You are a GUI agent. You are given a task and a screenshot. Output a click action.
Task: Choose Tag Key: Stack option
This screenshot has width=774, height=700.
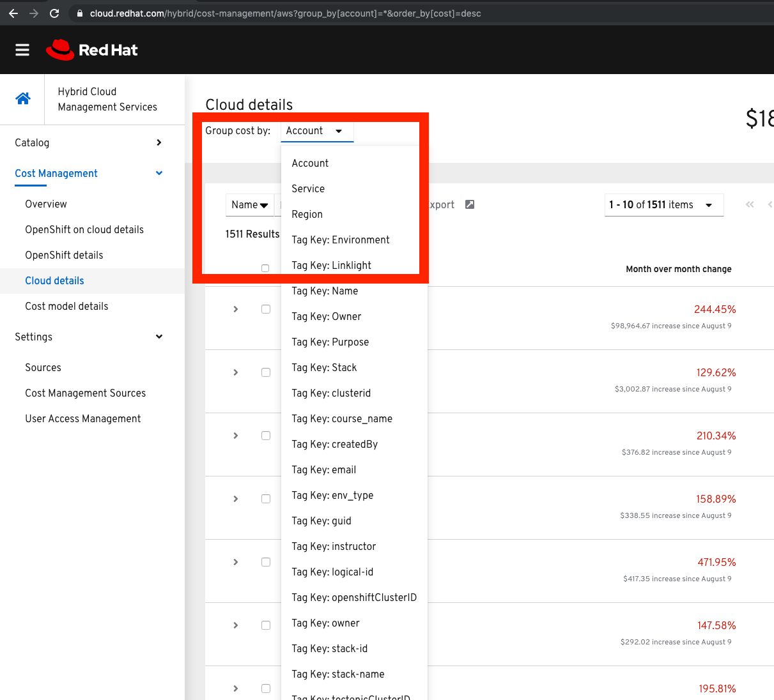click(354, 368)
